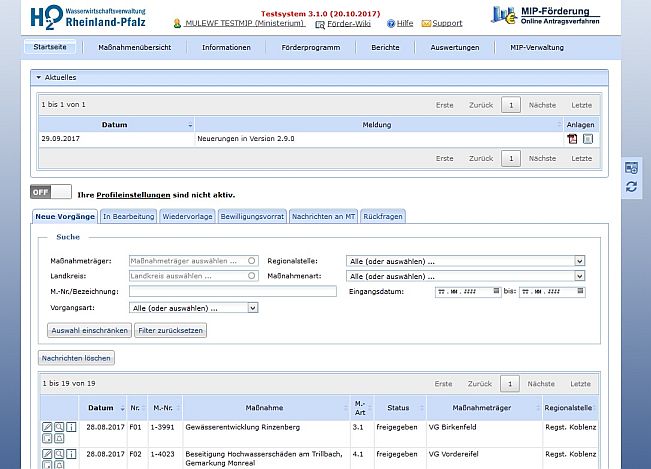Open document attachment icon beside the PDF
Screen dimensions: 651x469
[588, 139]
